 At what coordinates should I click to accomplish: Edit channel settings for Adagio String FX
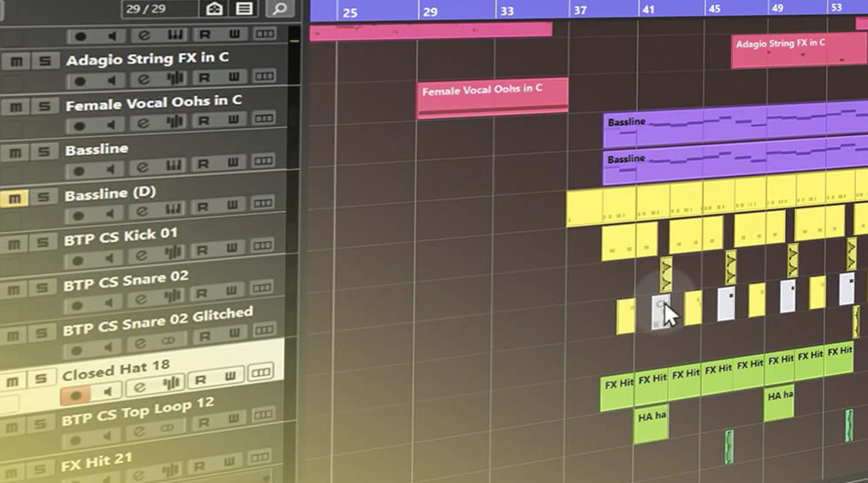pyautogui.click(x=143, y=79)
